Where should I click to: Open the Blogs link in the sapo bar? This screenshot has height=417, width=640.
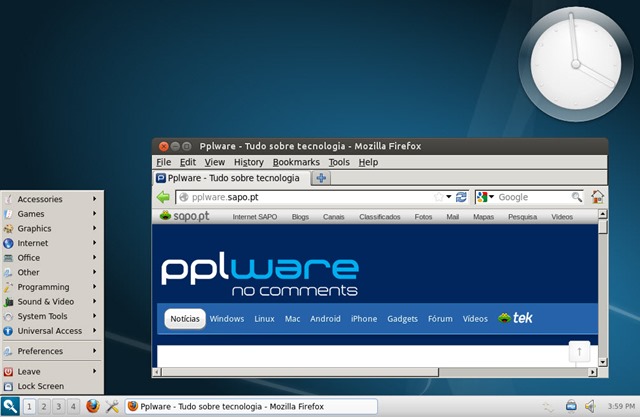click(x=300, y=217)
